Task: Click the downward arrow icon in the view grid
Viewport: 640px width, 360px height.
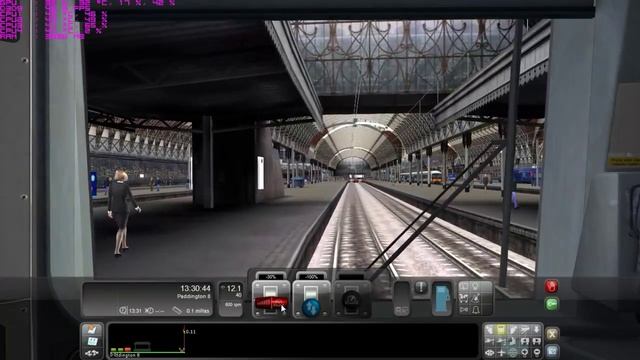Action: click(536, 329)
